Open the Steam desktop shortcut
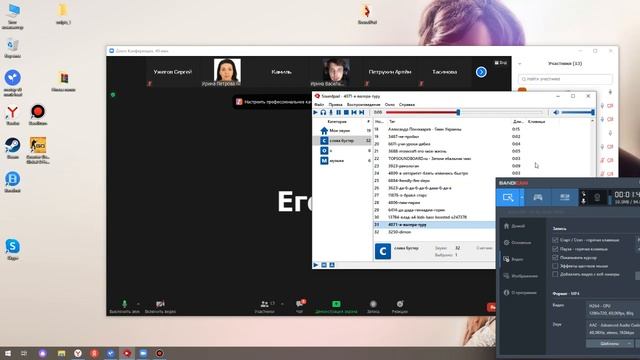The height and width of the screenshot is (360, 640). point(13,149)
